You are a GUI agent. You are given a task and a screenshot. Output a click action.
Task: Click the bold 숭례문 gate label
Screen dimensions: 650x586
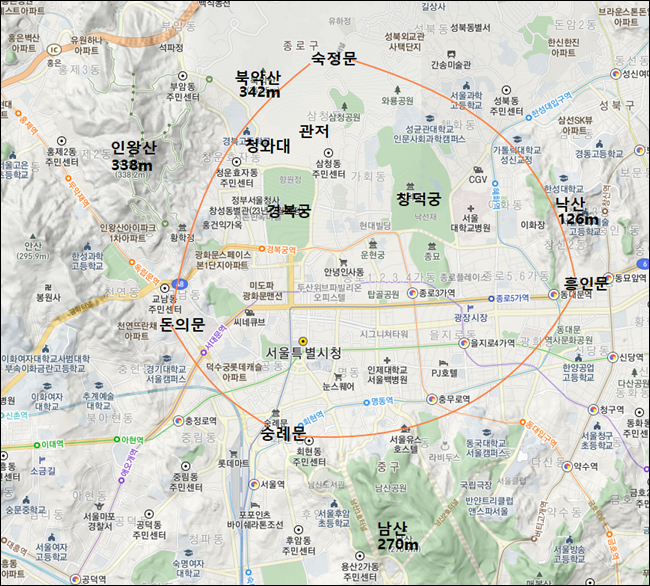pos(284,433)
